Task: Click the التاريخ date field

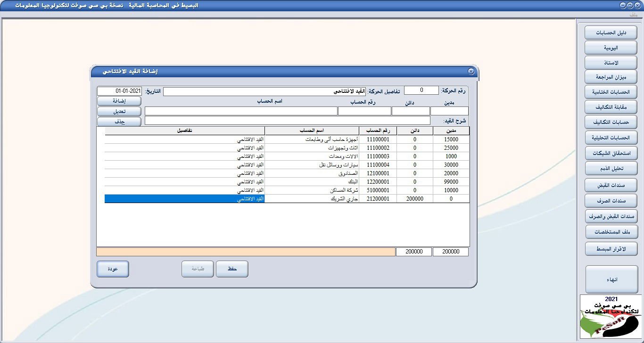Action: point(119,91)
